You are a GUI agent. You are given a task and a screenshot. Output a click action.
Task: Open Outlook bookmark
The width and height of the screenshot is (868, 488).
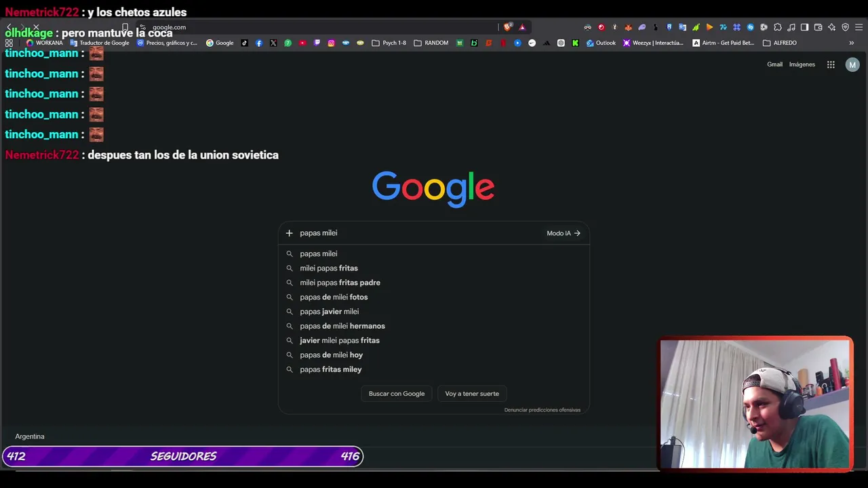click(601, 43)
